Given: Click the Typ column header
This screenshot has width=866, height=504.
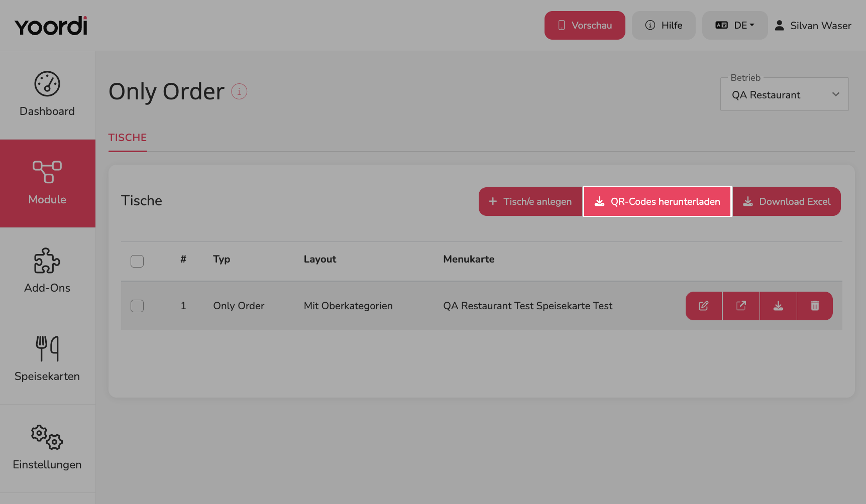Looking at the screenshot, I should point(222,260).
